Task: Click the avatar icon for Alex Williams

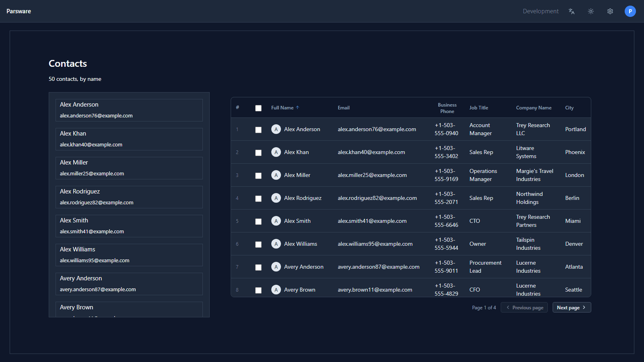Action: 276,244
